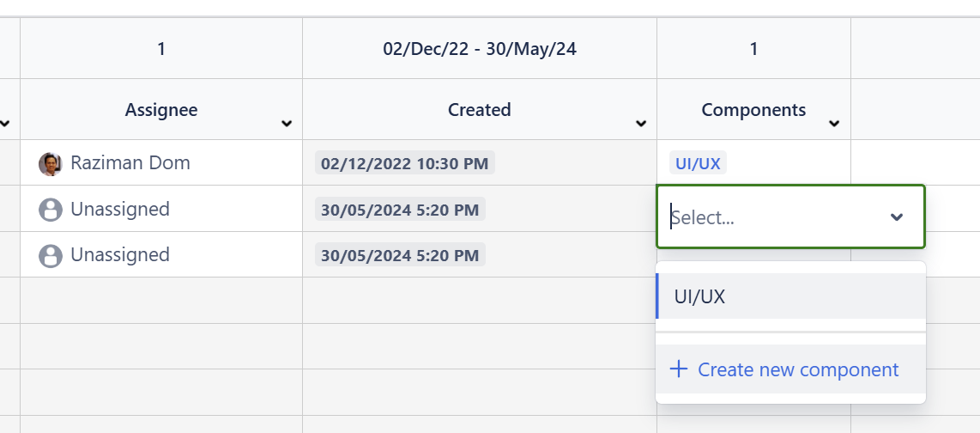The width and height of the screenshot is (980, 433).
Task: Choose the UI/UX option in the dropdown list
Action: (700, 296)
